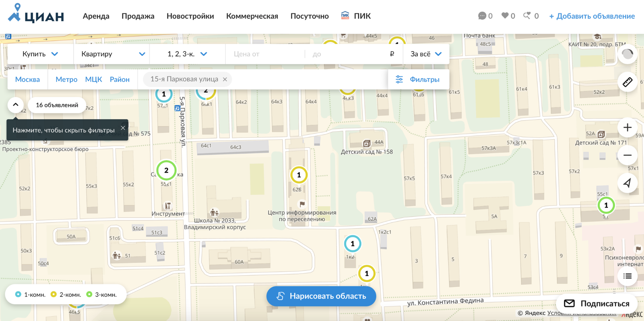This screenshot has width=644, height=321.
Task: Zoom in the map with plus
Action: pyautogui.click(x=627, y=128)
